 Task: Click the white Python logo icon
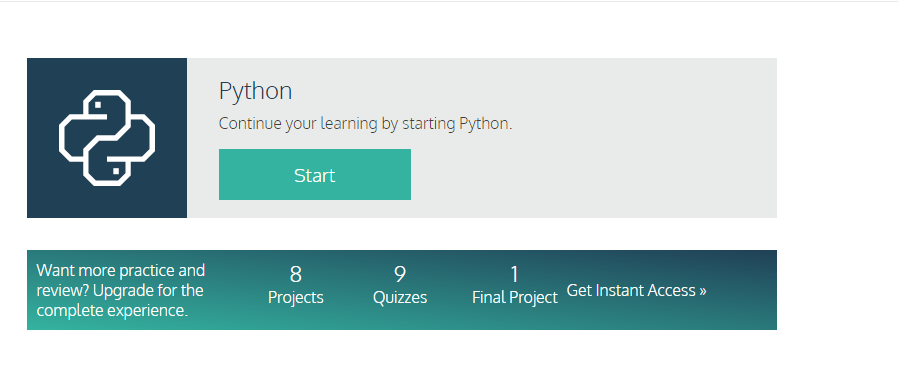[107, 138]
